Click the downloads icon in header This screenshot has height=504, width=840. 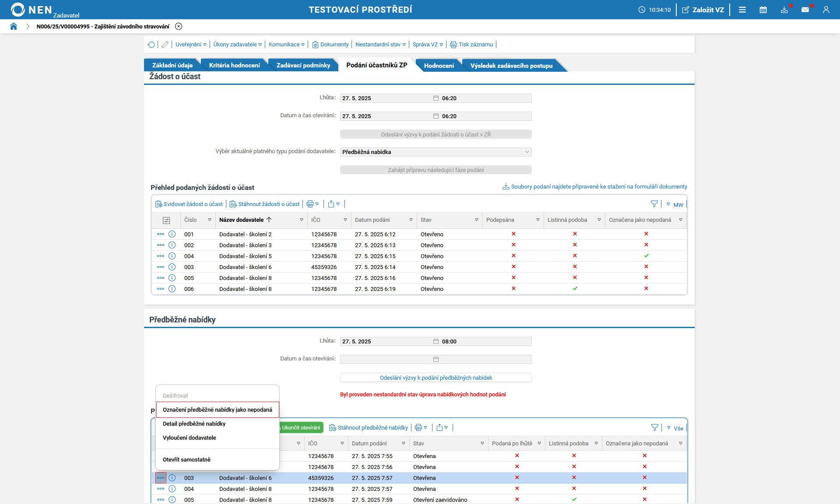784,10
